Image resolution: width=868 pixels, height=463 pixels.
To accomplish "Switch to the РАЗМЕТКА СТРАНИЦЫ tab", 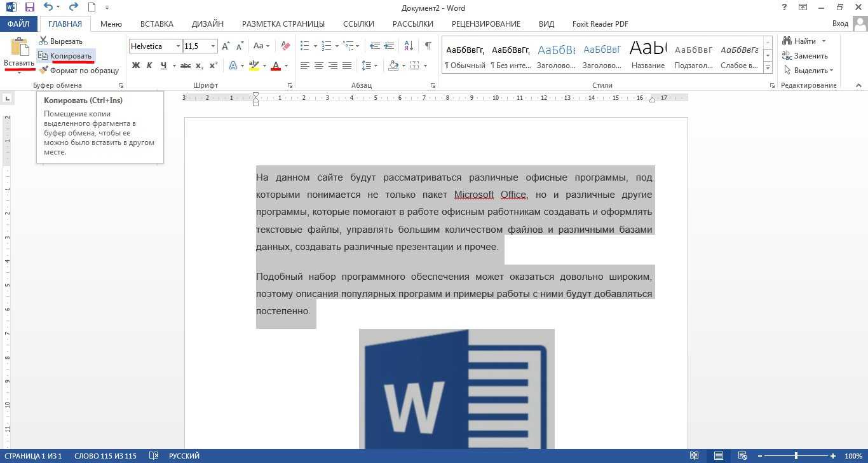I will pyautogui.click(x=283, y=24).
